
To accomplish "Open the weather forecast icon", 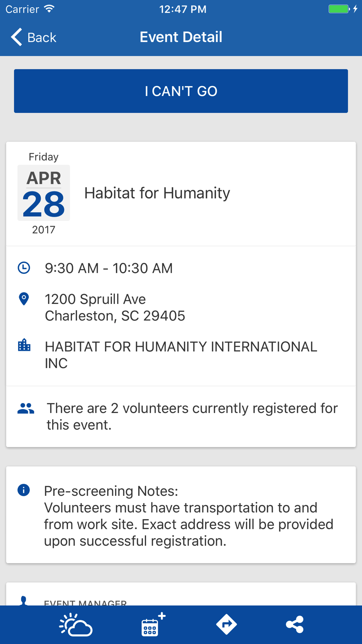I will (x=76, y=624).
